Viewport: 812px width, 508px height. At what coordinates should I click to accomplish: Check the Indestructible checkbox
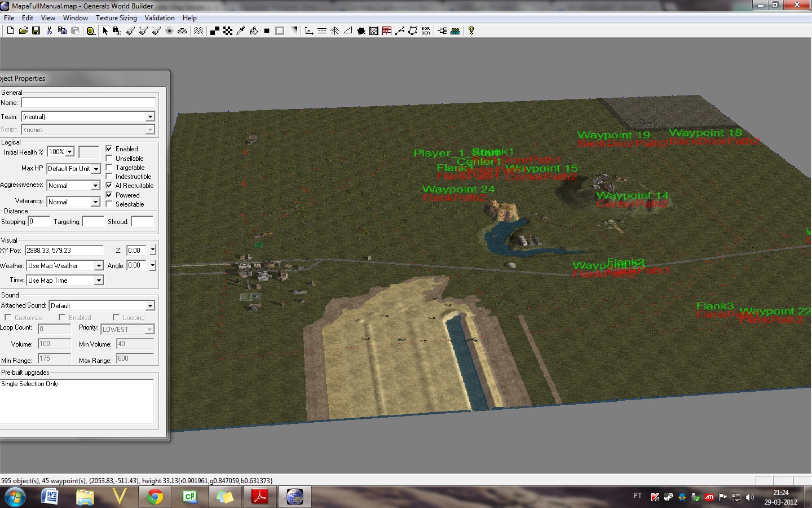109,177
